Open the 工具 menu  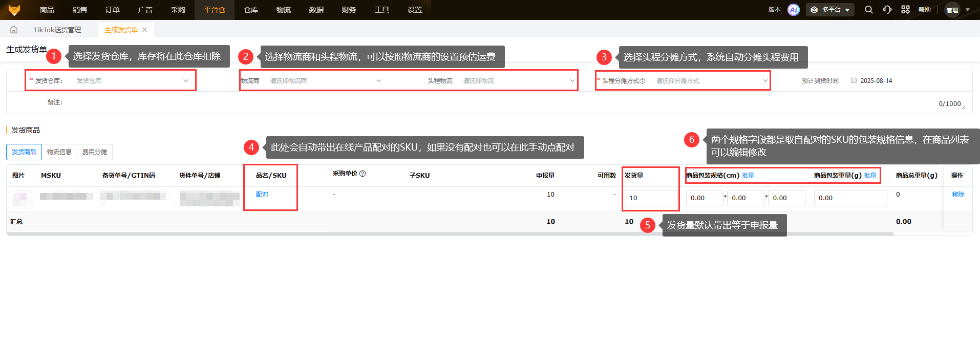coord(382,10)
